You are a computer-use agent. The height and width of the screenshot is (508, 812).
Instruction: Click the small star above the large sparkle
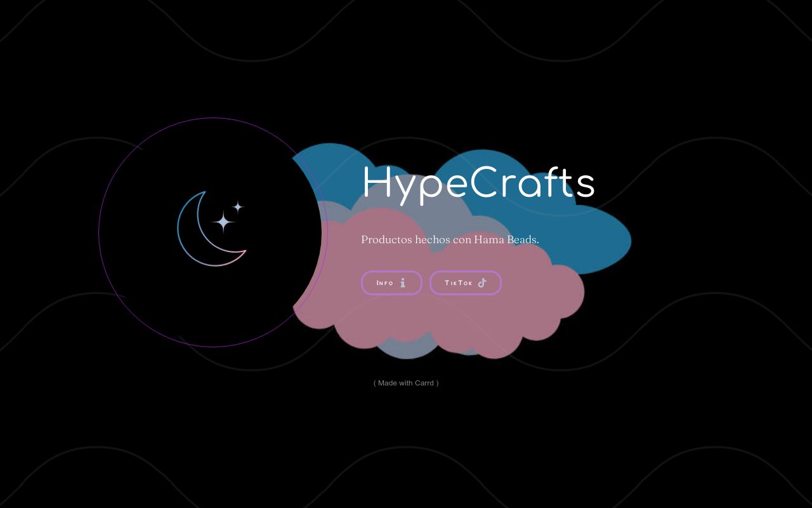(x=237, y=206)
